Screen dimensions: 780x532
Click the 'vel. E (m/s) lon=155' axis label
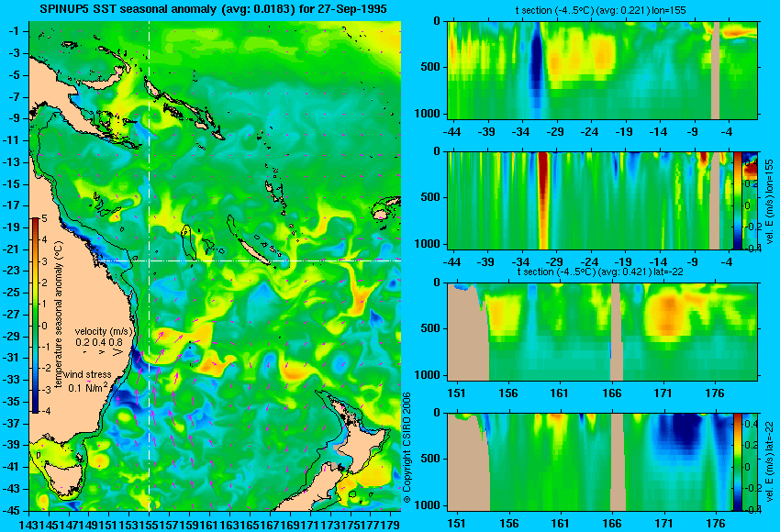770,202
